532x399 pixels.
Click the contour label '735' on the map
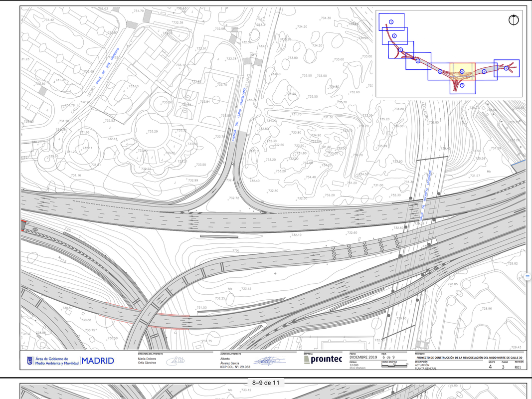(235, 251)
